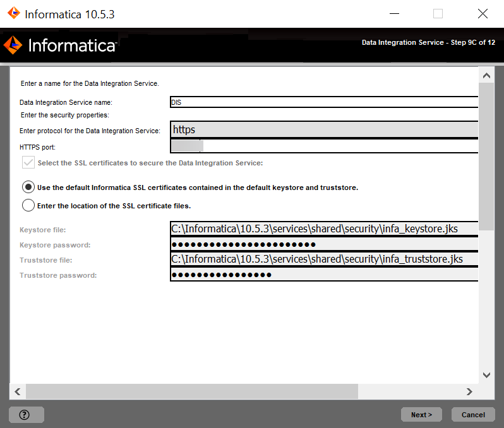Click 'Data Integration Service name:' label

click(66, 102)
